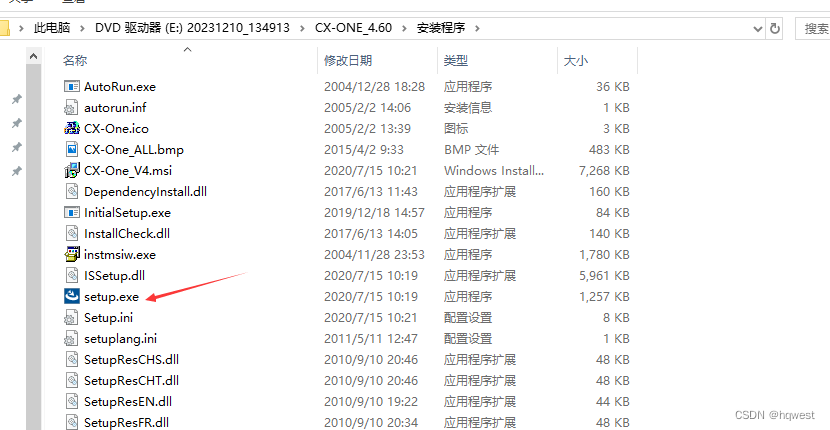Click the SetupResCHS.dll file name
This screenshot has width=830, height=430.
click(131, 360)
